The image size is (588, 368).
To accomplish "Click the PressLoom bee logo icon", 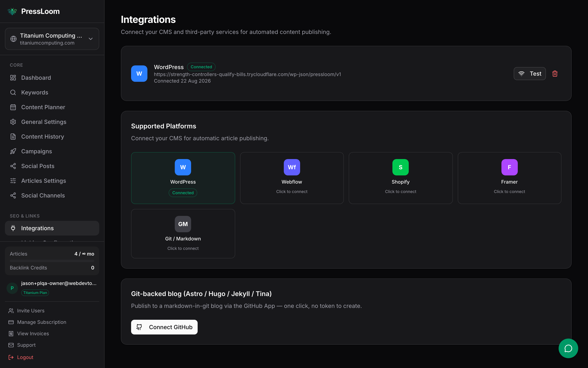I will click(12, 11).
